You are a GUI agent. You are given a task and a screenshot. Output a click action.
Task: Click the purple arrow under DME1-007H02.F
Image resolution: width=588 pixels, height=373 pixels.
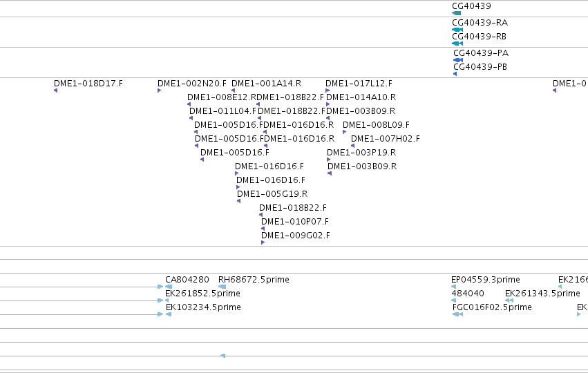(352, 146)
